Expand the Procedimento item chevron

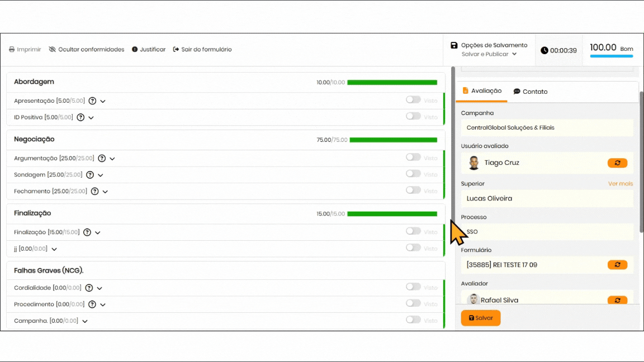pyautogui.click(x=103, y=305)
